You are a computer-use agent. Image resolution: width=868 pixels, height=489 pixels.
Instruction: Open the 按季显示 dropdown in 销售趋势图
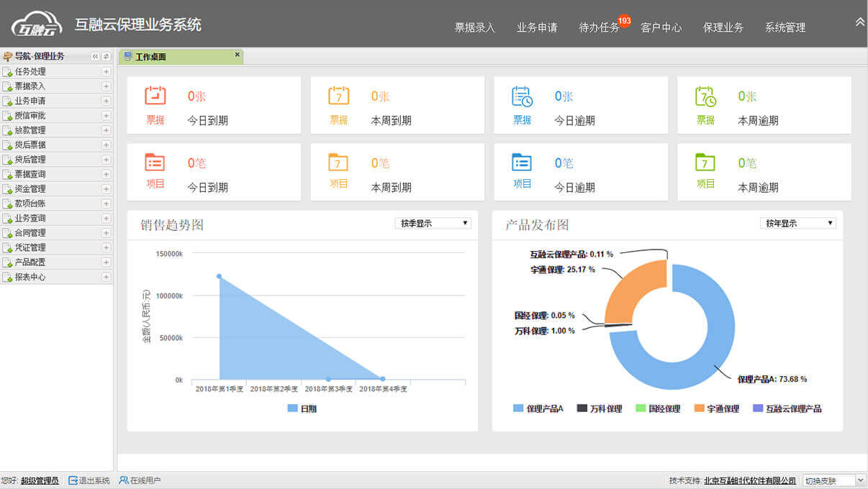click(x=433, y=224)
